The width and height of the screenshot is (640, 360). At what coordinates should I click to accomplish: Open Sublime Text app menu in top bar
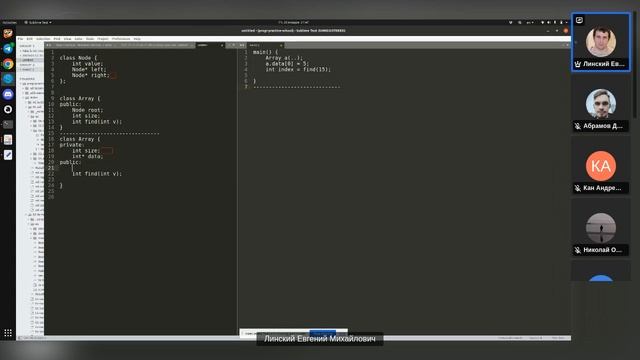(38, 22)
